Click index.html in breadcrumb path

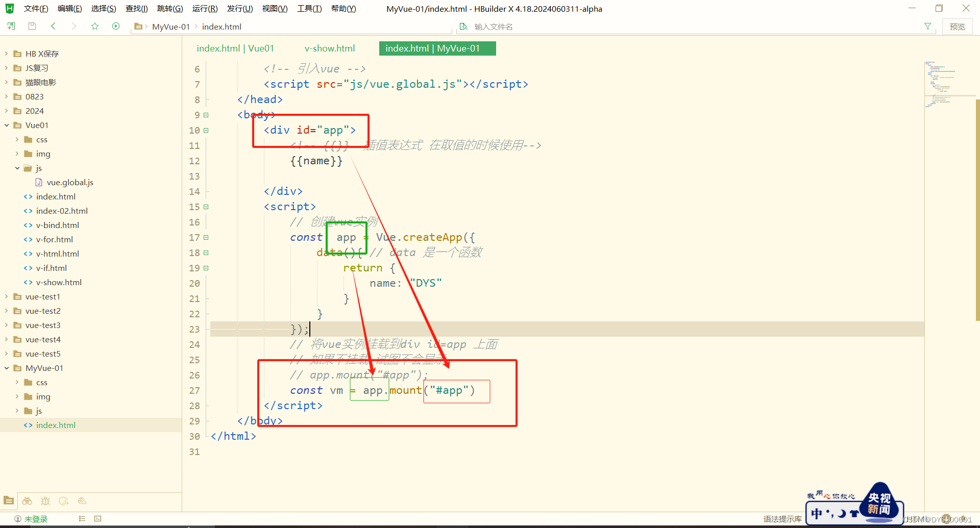coord(222,27)
